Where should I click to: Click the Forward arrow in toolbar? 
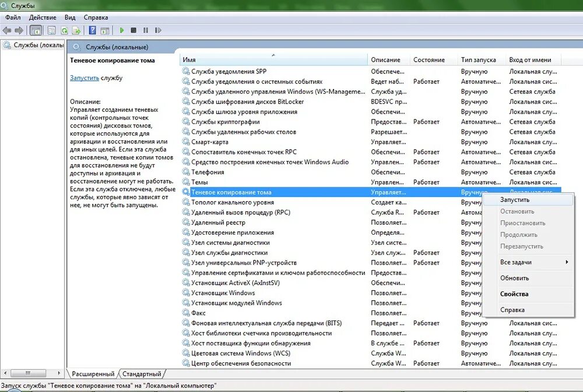pyautogui.click(x=19, y=30)
